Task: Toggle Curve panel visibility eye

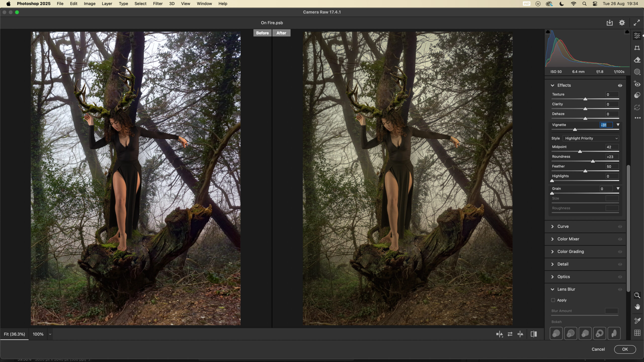Action: point(620,227)
